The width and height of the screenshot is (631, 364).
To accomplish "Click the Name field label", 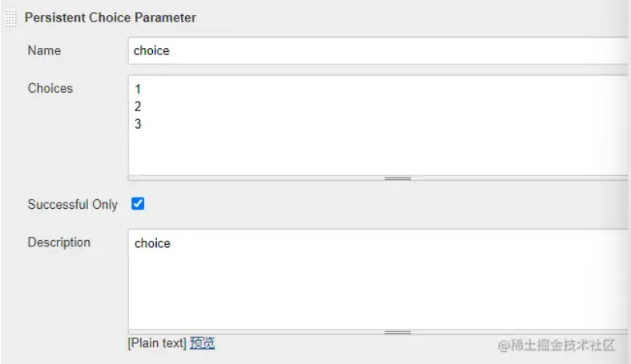I will coord(44,50).
